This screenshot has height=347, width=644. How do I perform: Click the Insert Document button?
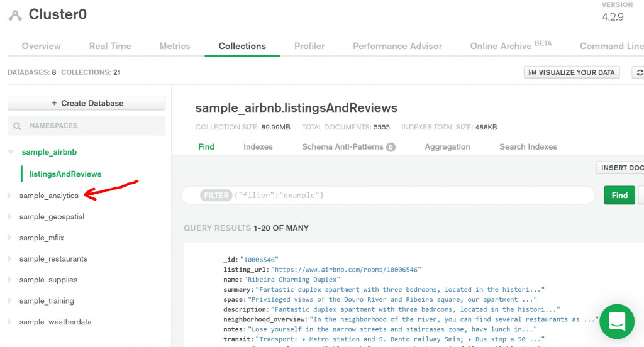621,168
